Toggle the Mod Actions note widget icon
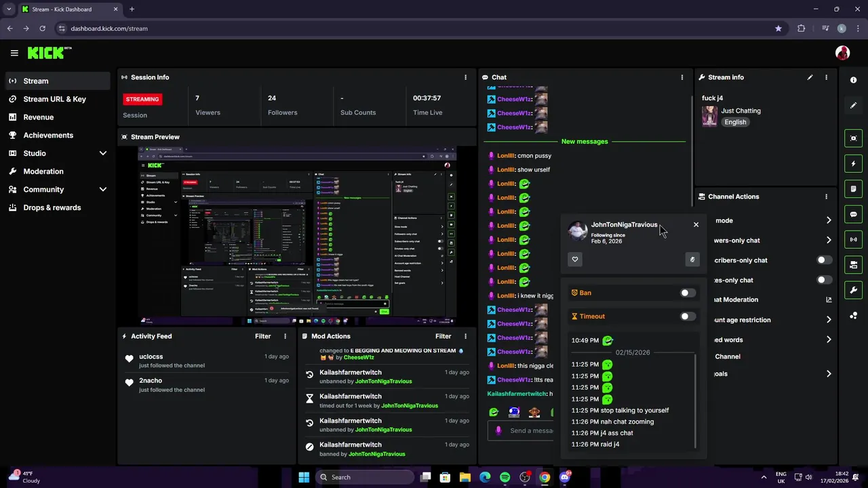 [x=853, y=188]
